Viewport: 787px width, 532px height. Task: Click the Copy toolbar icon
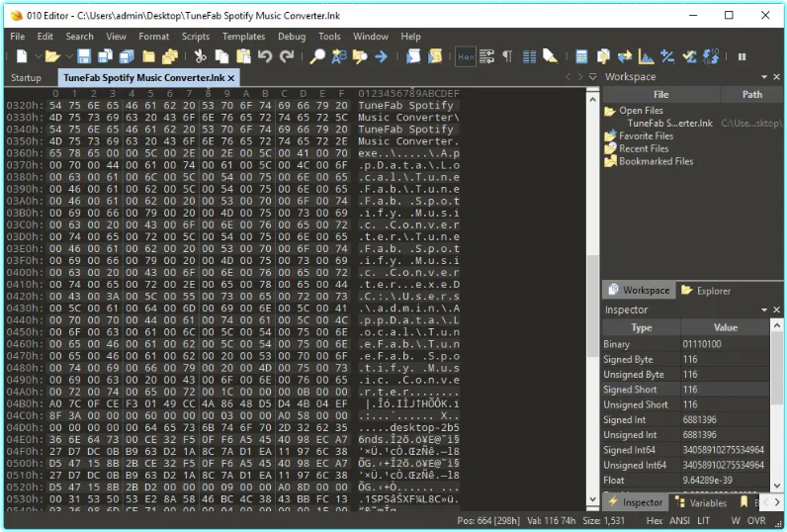pyautogui.click(x=221, y=56)
